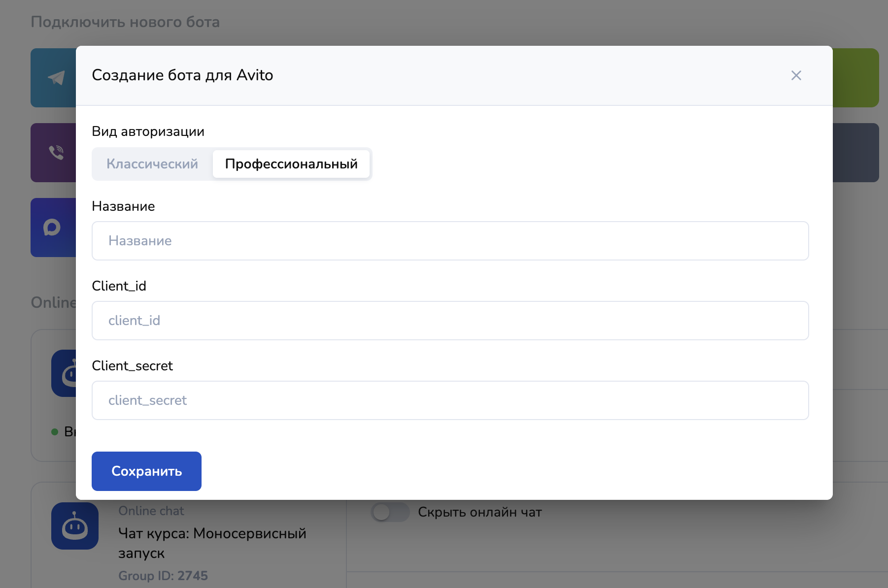Click the Viber phone icon tile
Screen dimensions: 888x588
coord(55,153)
